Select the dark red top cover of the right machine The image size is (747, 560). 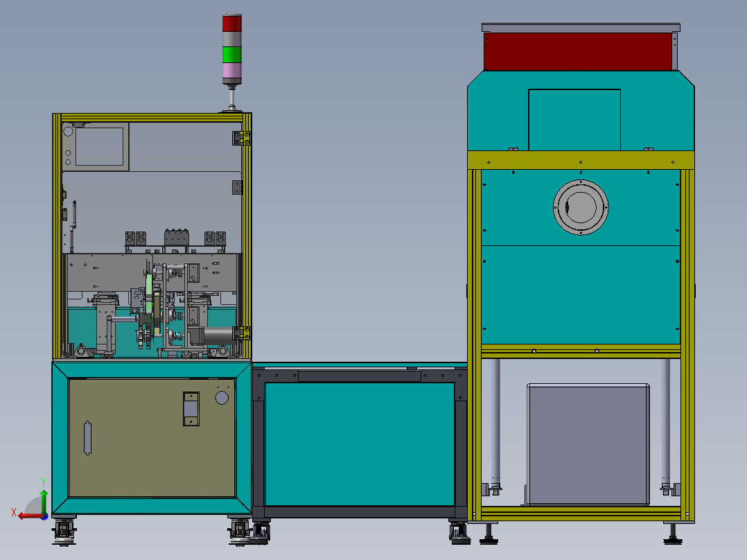(x=578, y=52)
